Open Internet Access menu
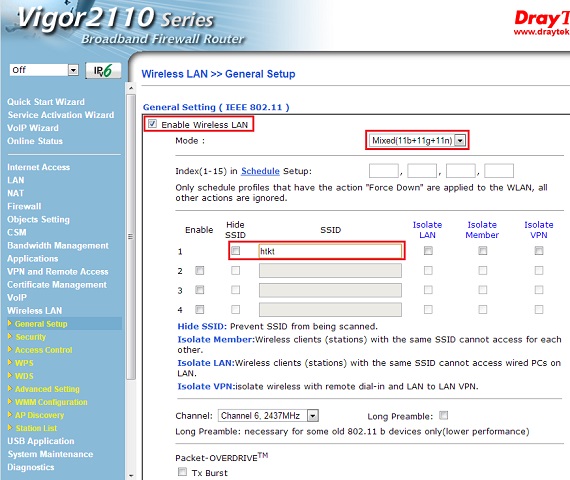Screen dimensions: 570x480 [39, 167]
